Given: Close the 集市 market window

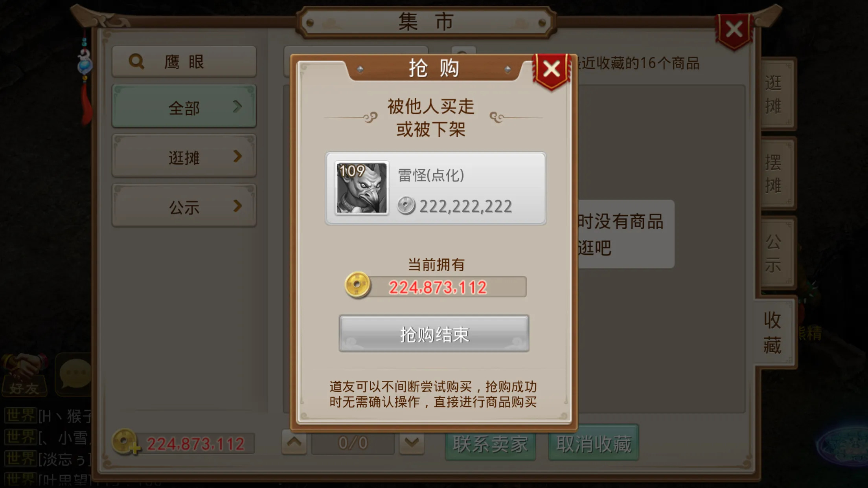Looking at the screenshot, I should [734, 30].
